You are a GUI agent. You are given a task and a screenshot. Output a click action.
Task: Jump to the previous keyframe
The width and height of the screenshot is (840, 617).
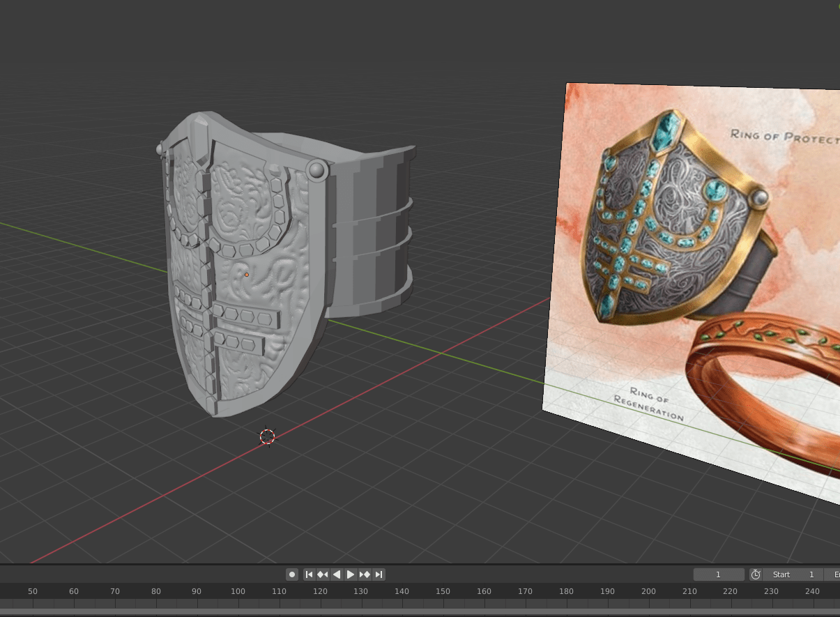[323, 574]
